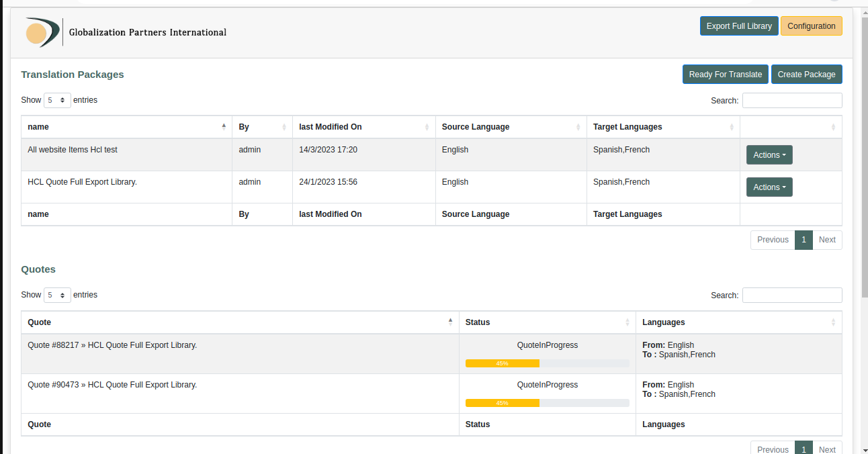Click Create Package button
This screenshot has width=868, height=454.
807,75
